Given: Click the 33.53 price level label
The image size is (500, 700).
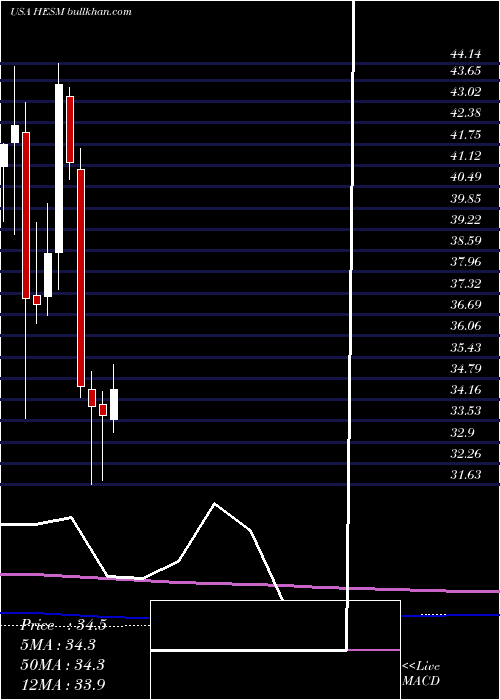Looking at the screenshot, I should click(x=466, y=411).
